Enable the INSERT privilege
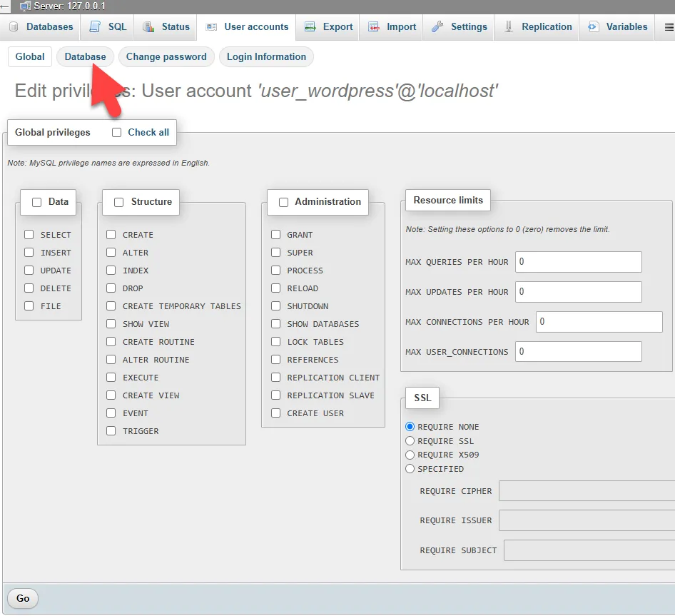 point(29,253)
